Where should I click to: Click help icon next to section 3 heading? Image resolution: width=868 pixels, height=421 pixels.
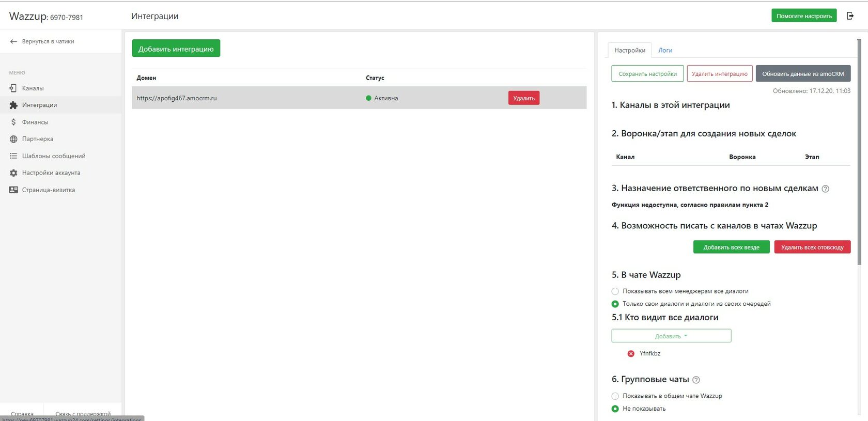click(826, 189)
